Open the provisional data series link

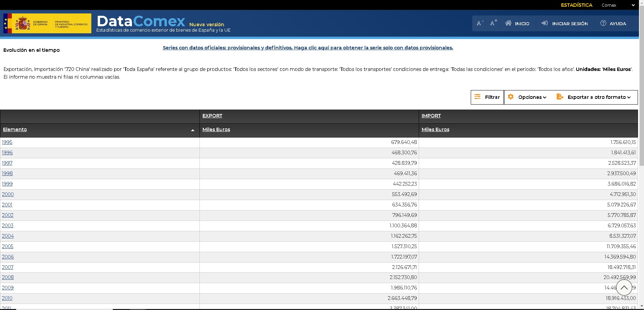(x=308, y=48)
